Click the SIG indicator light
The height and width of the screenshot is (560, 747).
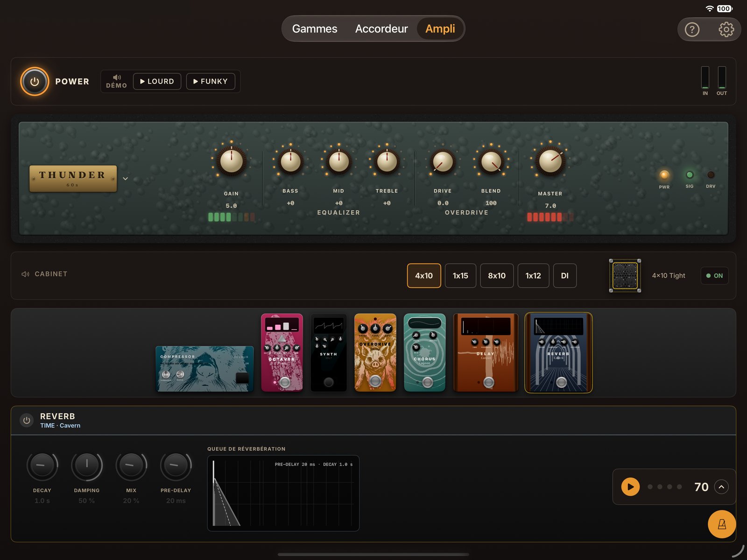(690, 175)
